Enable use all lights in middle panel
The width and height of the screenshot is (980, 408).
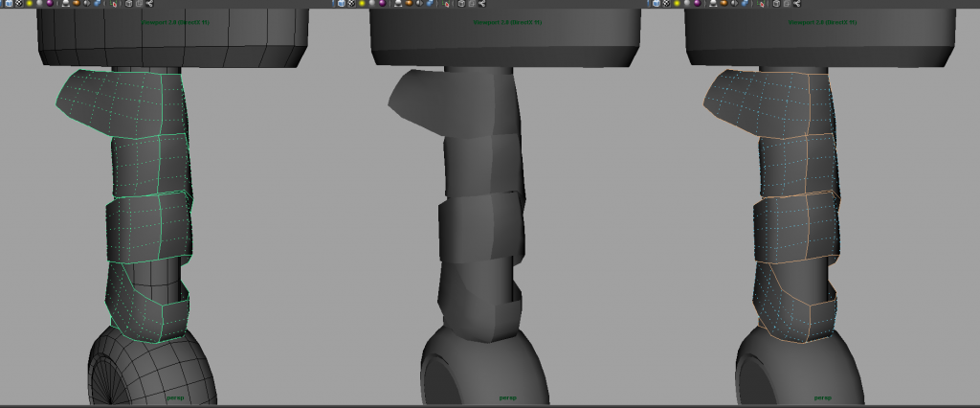[362, 3]
